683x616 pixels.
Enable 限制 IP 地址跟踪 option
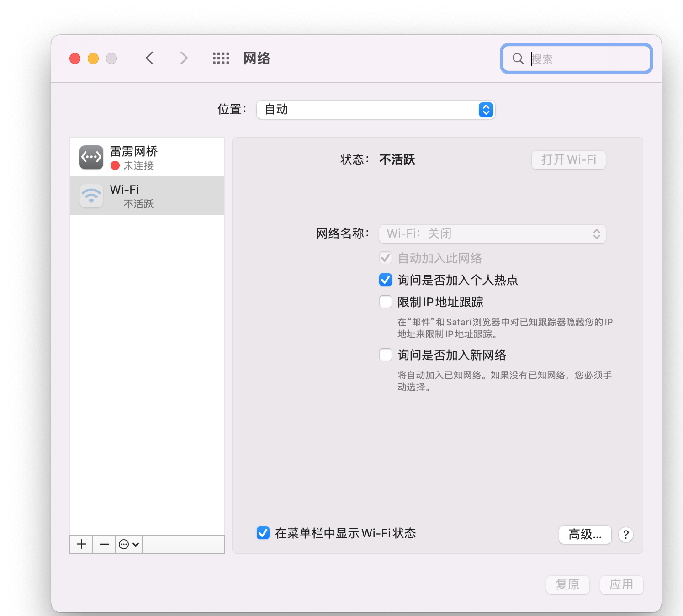(385, 302)
